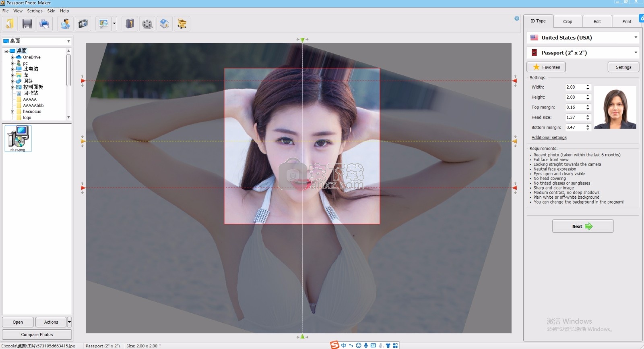Click the Height value field
Screen dimensions: 644x349
pos(575,97)
